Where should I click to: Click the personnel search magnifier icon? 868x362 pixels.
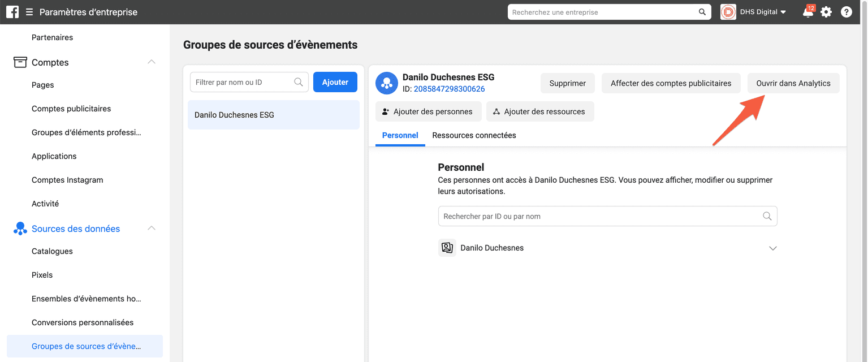[x=767, y=216]
